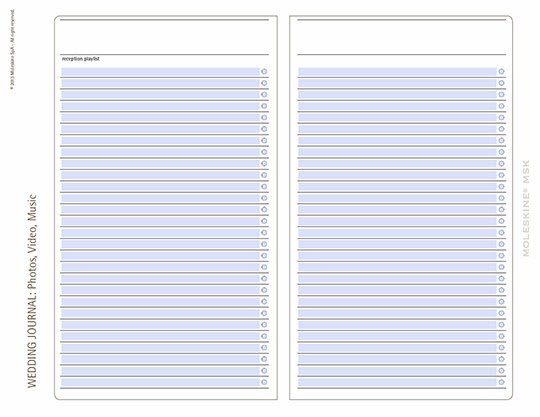Tick the circle on the second right-page playlist row
540x417 pixels.
501,83
